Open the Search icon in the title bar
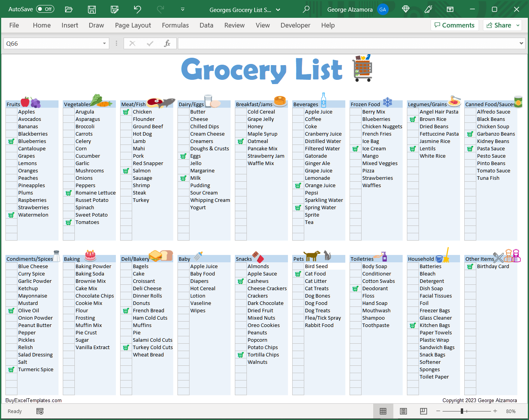 click(x=306, y=9)
